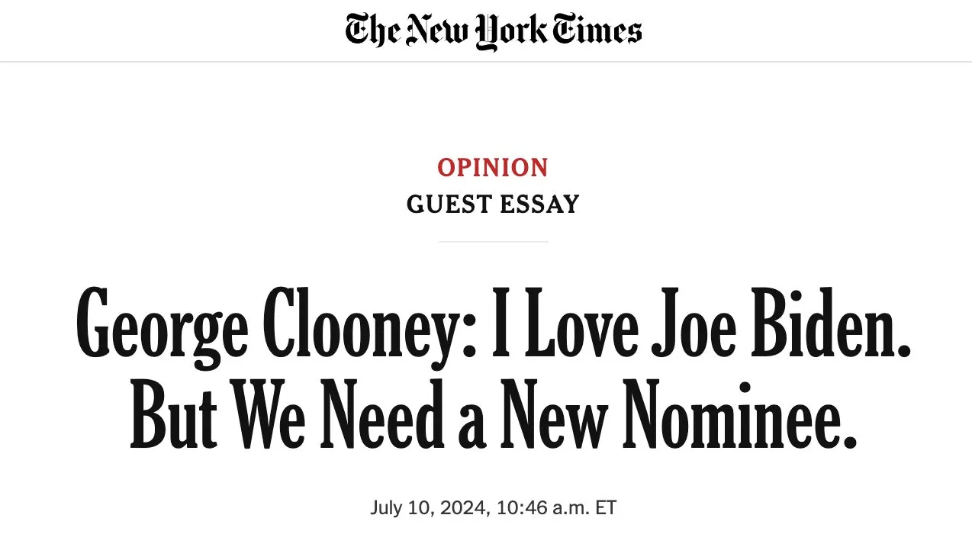Click "July 10" in the publication date
Image resolution: width=972 pixels, height=560 pixels.
(402, 508)
